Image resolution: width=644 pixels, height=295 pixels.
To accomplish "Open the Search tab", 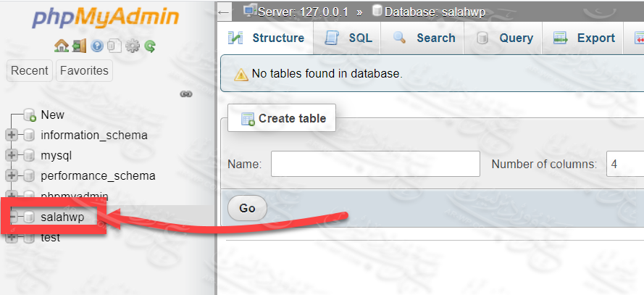I will [425, 38].
